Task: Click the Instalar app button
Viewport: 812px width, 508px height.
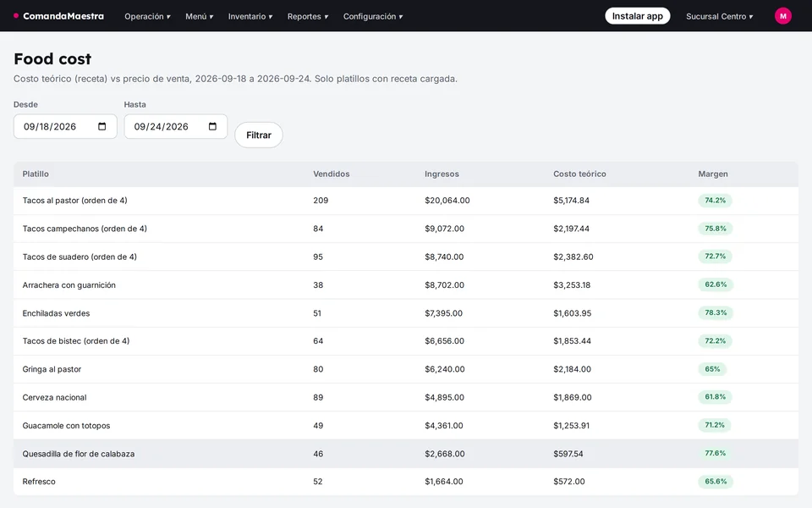Action: click(638, 16)
